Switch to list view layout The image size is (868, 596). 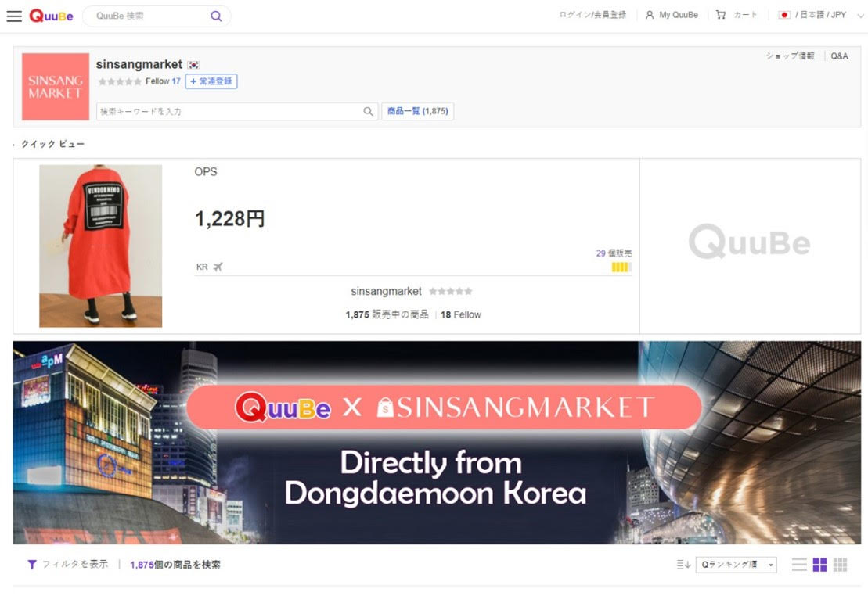tap(799, 565)
